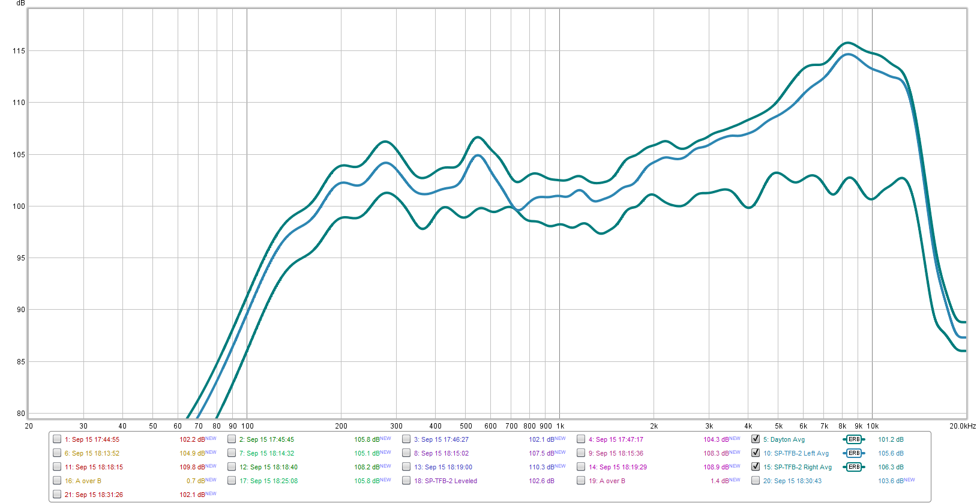
Task: Click 103.6 dB value of trace 20
Action: (x=891, y=481)
